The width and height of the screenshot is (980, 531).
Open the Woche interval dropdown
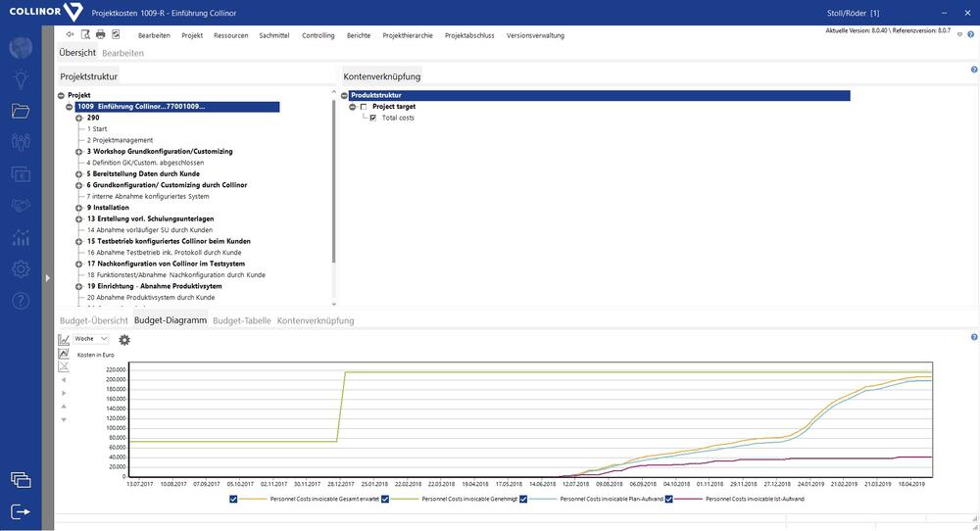pyautogui.click(x=90, y=338)
